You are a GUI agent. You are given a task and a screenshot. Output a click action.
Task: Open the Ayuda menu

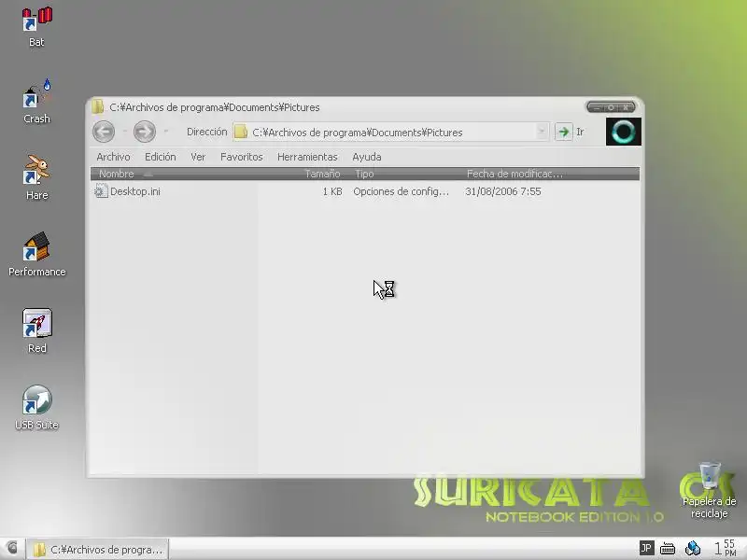click(x=367, y=157)
